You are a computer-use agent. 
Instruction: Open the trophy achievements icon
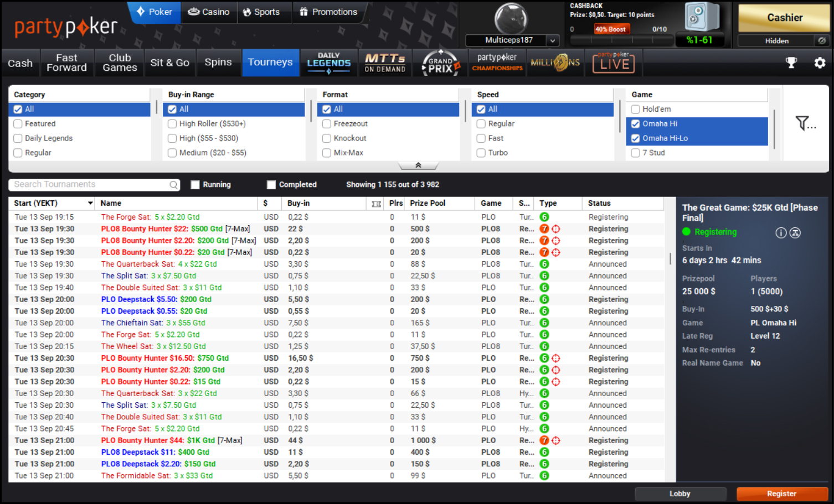point(791,63)
